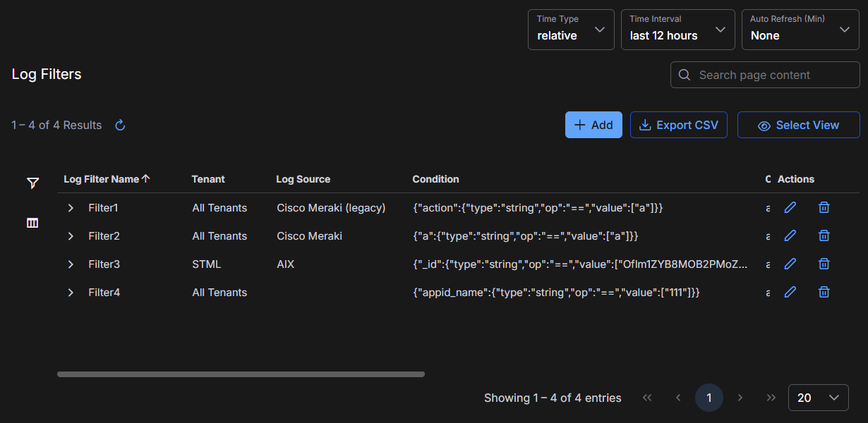Expand the Filter1 row
This screenshot has width=868, height=423.
71,208
